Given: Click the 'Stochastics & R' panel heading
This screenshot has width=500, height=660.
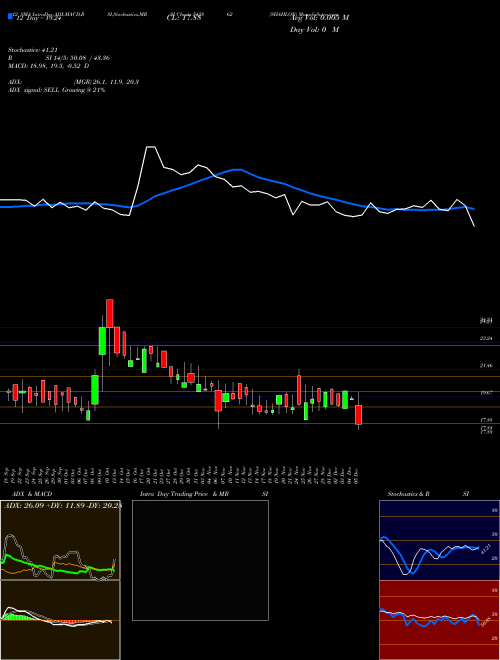Looking at the screenshot, I should [x=408, y=494].
